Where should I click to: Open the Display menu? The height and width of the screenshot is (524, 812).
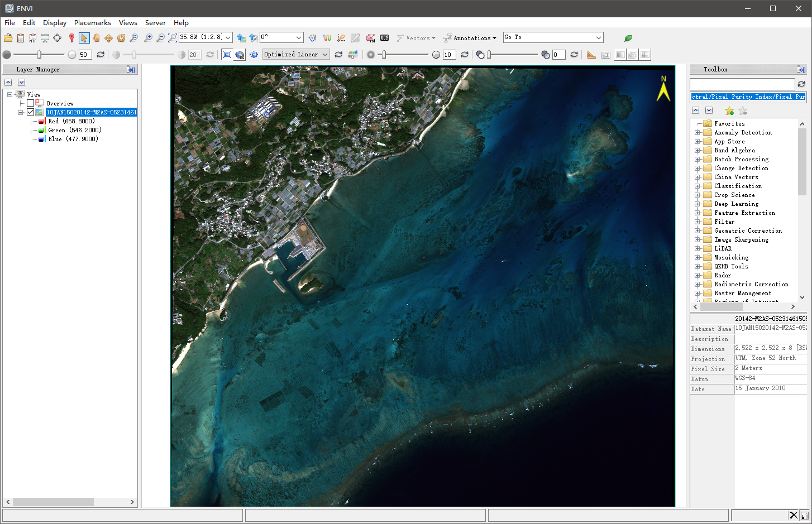55,23
